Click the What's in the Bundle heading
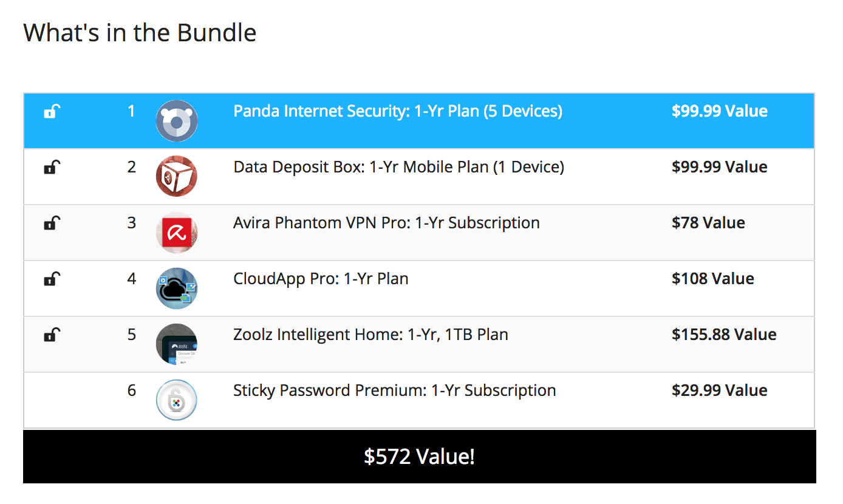Image resolution: width=843 pixels, height=504 pixels. coord(140,32)
